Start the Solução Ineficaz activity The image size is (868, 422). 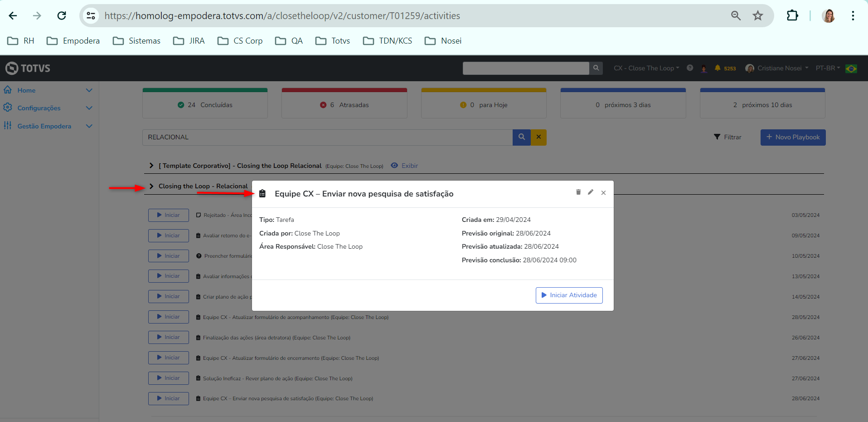point(169,378)
